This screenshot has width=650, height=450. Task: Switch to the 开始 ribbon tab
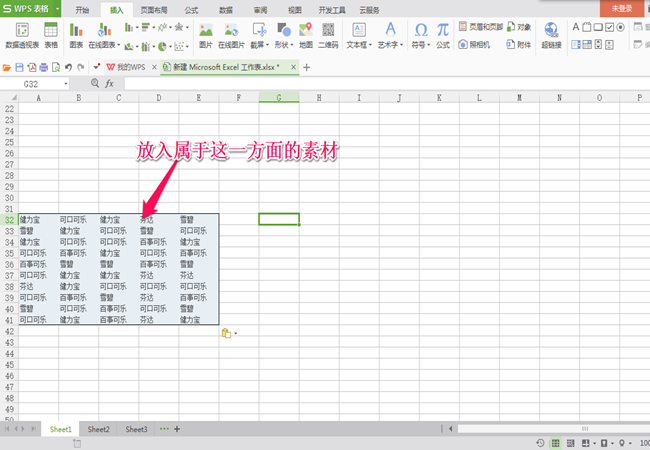[82, 10]
